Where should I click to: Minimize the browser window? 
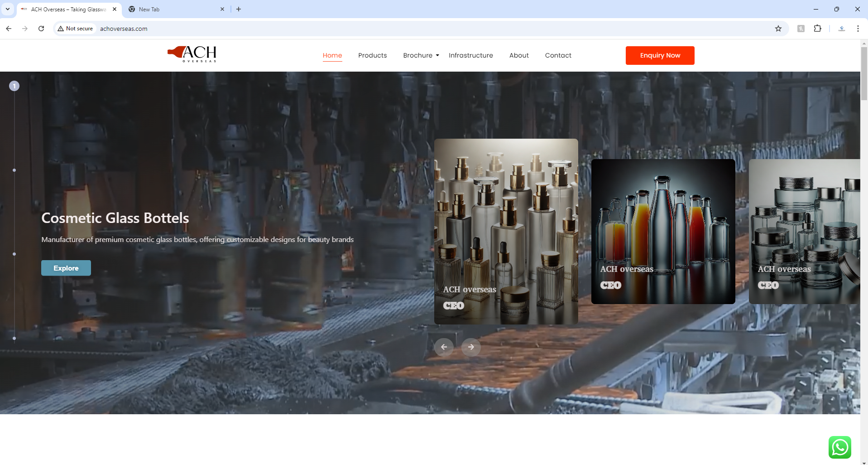(x=816, y=9)
